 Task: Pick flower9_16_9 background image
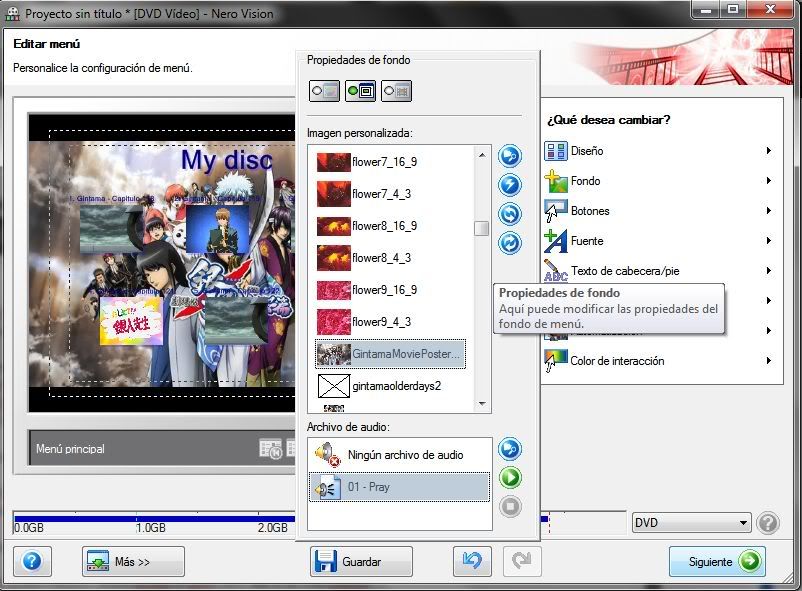(391, 290)
